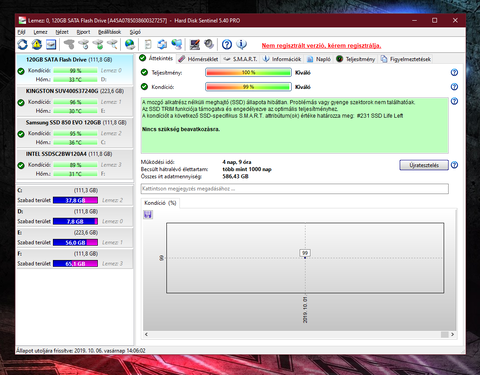Select the INTEL SSDSC2BW120A4 disk entry

tap(75, 164)
